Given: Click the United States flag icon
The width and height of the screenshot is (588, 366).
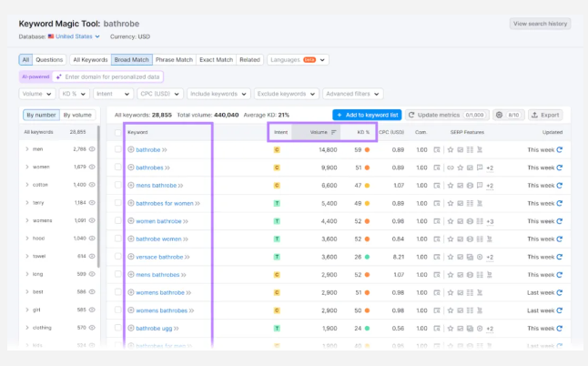Looking at the screenshot, I should 51,36.
